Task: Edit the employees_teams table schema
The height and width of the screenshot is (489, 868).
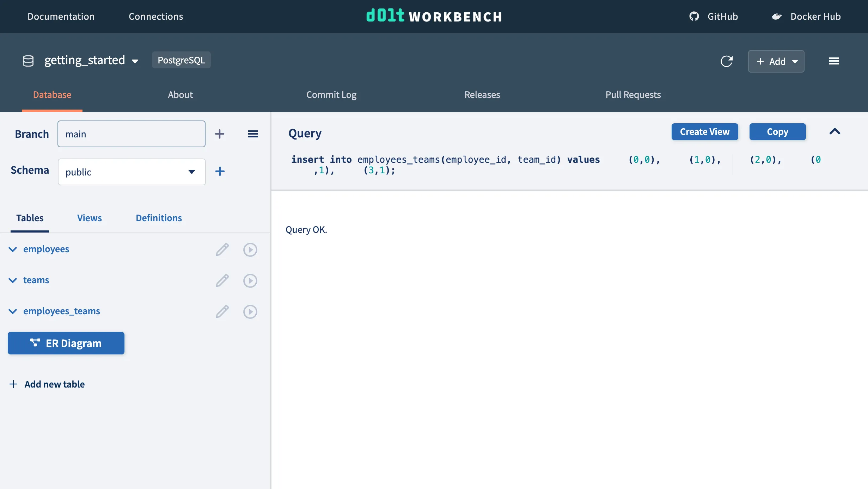Action: (x=222, y=311)
